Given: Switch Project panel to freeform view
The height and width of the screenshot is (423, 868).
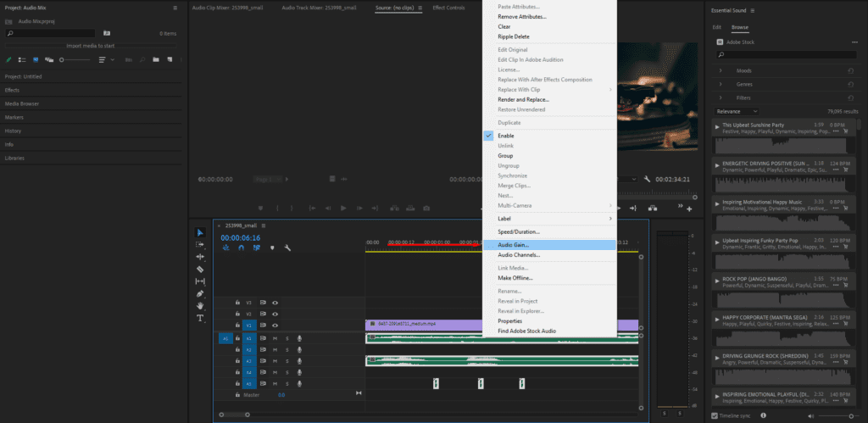Looking at the screenshot, I should pyautogui.click(x=49, y=59).
